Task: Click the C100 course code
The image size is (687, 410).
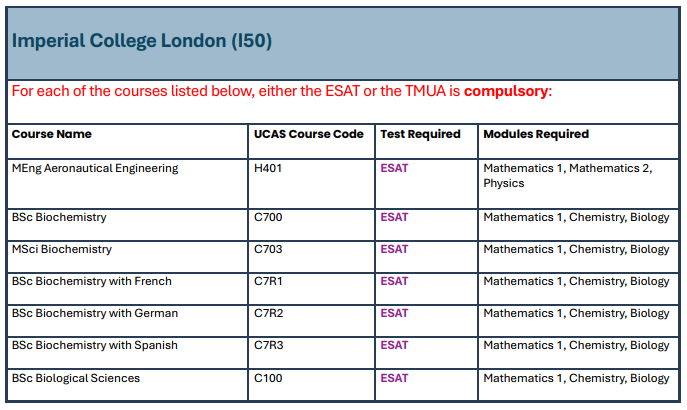Action: coord(269,378)
